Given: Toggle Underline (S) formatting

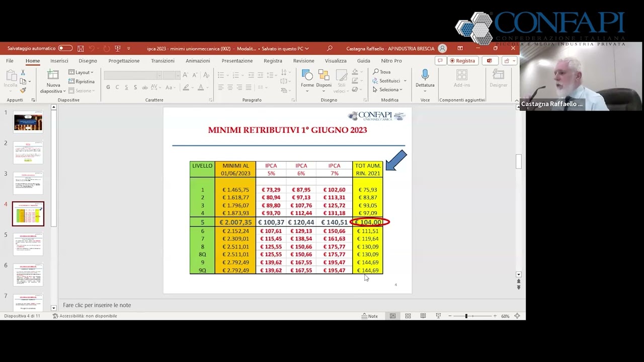Looking at the screenshot, I should tap(126, 87).
